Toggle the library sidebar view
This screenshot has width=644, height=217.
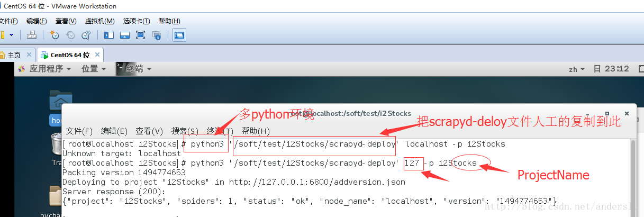point(109,35)
